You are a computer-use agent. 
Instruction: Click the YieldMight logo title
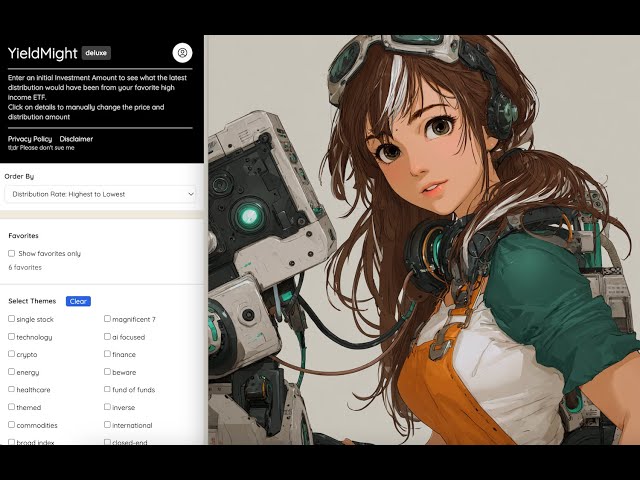(x=42, y=53)
